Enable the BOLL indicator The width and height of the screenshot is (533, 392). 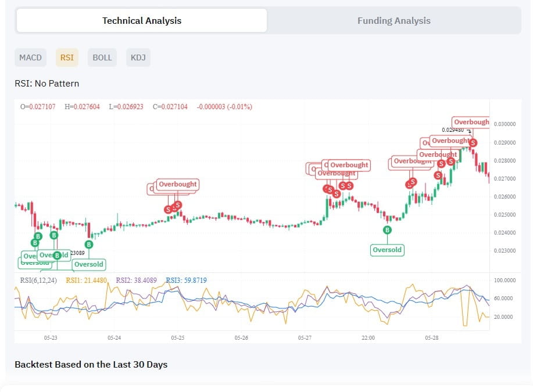(x=102, y=57)
